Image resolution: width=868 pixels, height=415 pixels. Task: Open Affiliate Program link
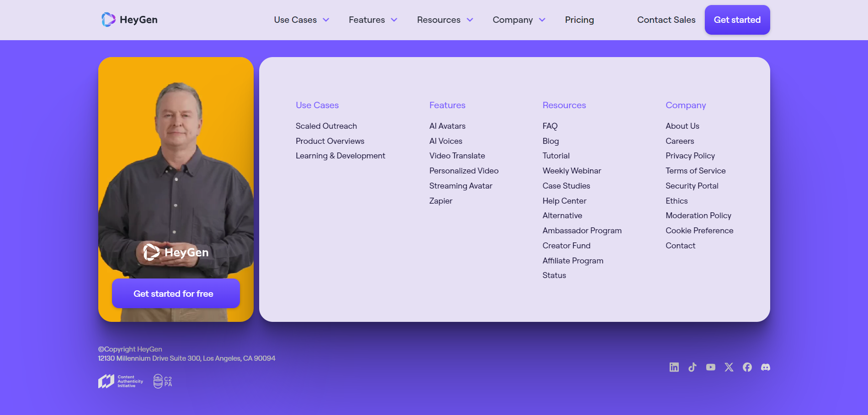(x=573, y=261)
